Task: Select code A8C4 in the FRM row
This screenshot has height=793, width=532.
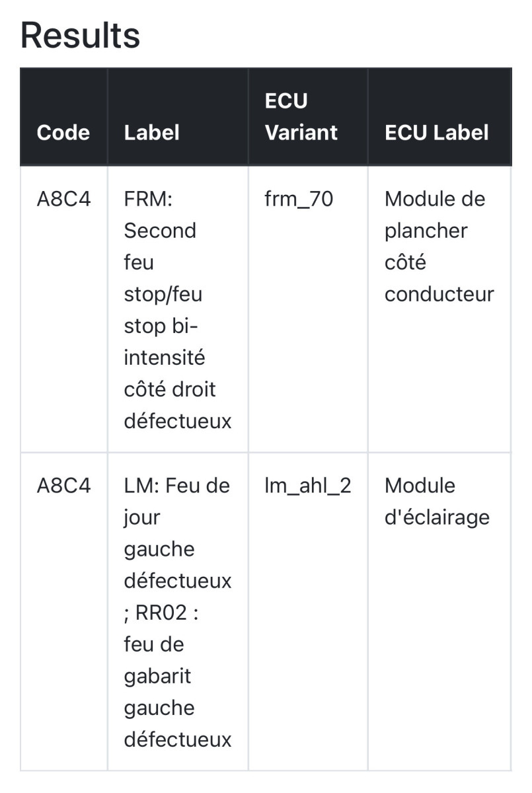Action: [63, 199]
